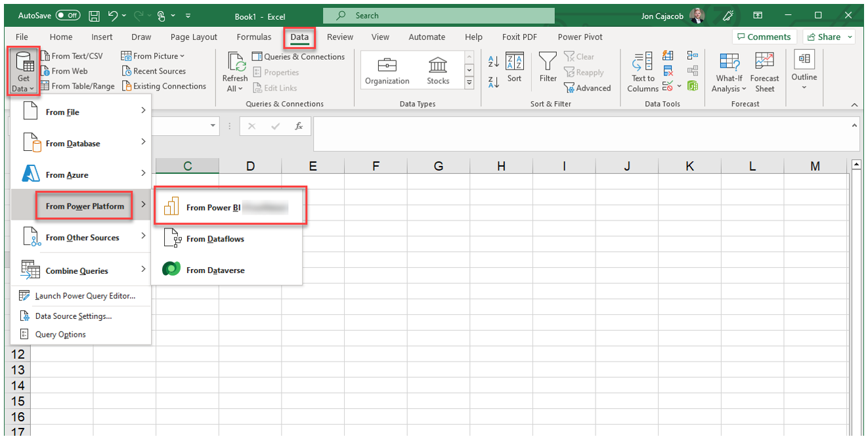Launch Power Query Editor
The height and width of the screenshot is (441, 868).
(81, 296)
